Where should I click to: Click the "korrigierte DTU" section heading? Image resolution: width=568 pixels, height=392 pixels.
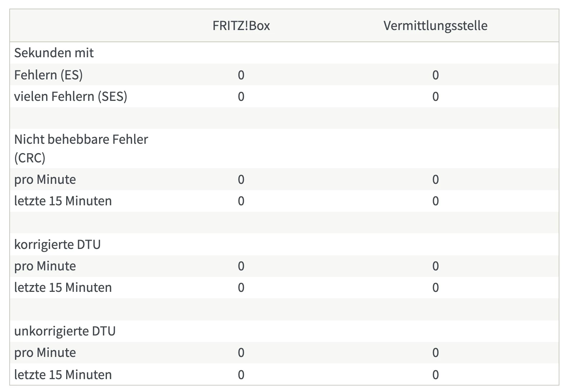tap(57, 245)
